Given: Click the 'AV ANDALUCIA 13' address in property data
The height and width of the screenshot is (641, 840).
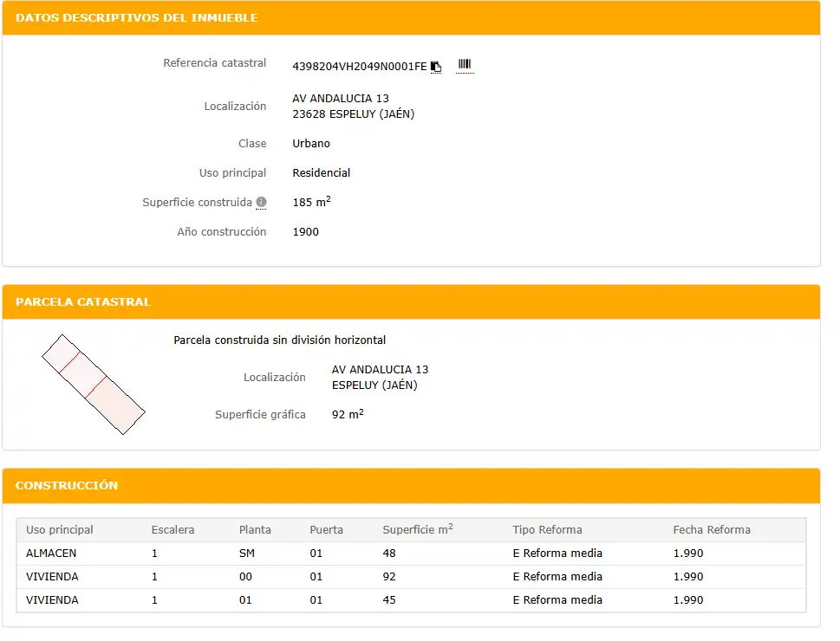Looking at the screenshot, I should pyautogui.click(x=341, y=99).
